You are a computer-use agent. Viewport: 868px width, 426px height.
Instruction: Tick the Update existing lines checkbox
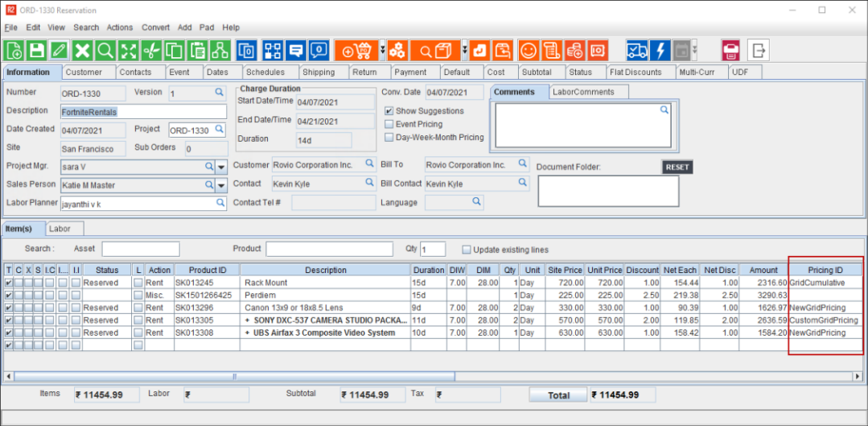coord(467,250)
